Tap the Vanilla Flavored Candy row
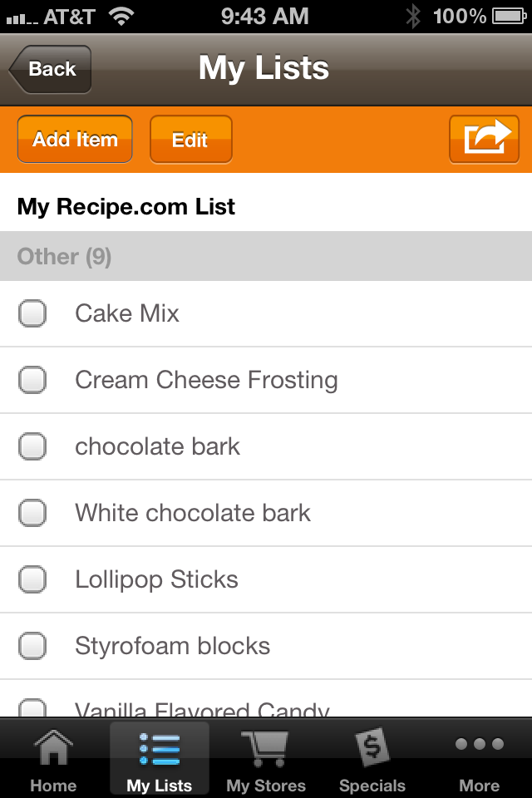This screenshot has width=532, height=798. point(266,708)
